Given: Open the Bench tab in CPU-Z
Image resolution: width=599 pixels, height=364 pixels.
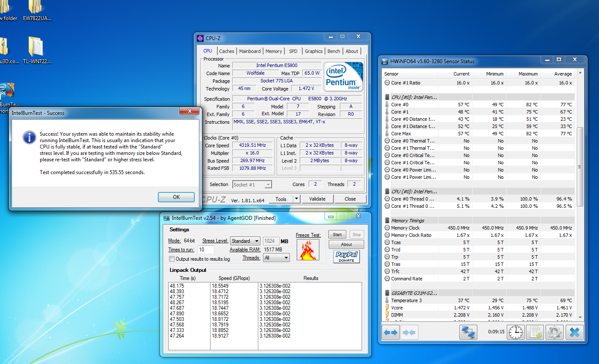Looking at the screenshot, I should click(334, 51).
